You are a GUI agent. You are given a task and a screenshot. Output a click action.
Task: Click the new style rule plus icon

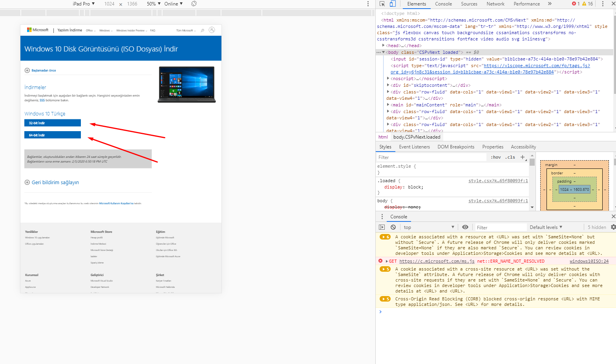pyautogui.click(x=523, y=157)
